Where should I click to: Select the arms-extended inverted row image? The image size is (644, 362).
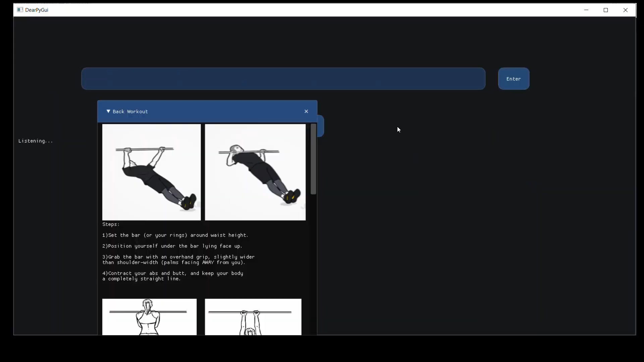click(151, 172)
